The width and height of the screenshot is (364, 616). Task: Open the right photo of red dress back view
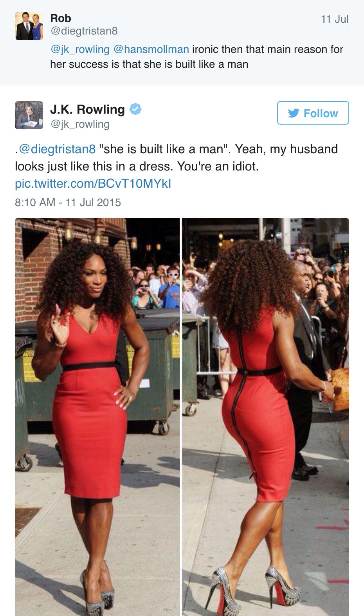[x=265, y=417]
